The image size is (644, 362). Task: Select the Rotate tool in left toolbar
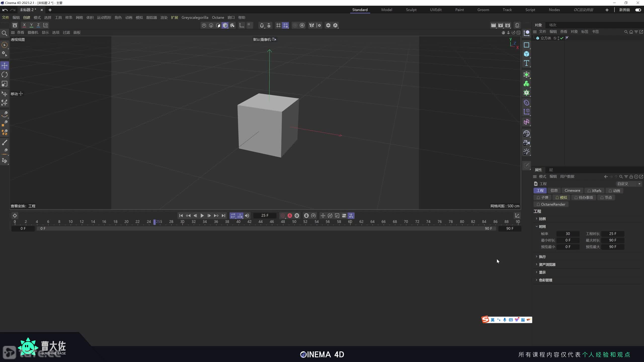click(5, 75)
